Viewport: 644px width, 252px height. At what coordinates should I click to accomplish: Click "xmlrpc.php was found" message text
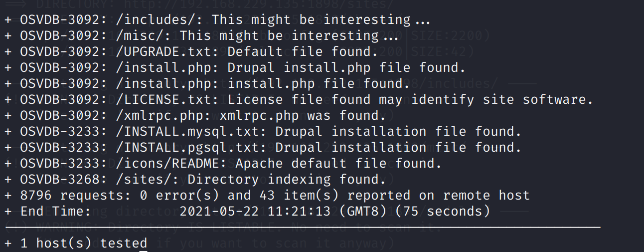(x=303, y=116)
